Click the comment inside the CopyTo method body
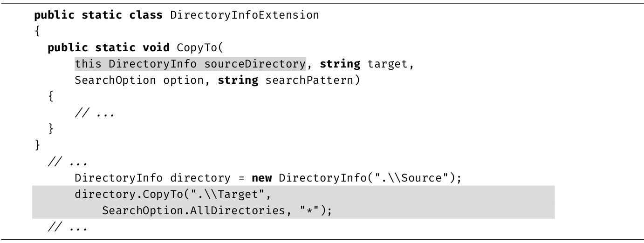The height and width of the screenshot is (243, 644). pyautogui.click(x=95, y=113)
